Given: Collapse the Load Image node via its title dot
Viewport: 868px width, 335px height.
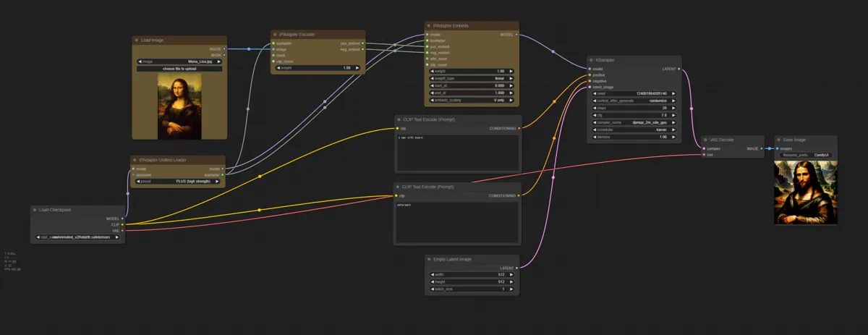Looking at the screenshot, I should point(137,41).
